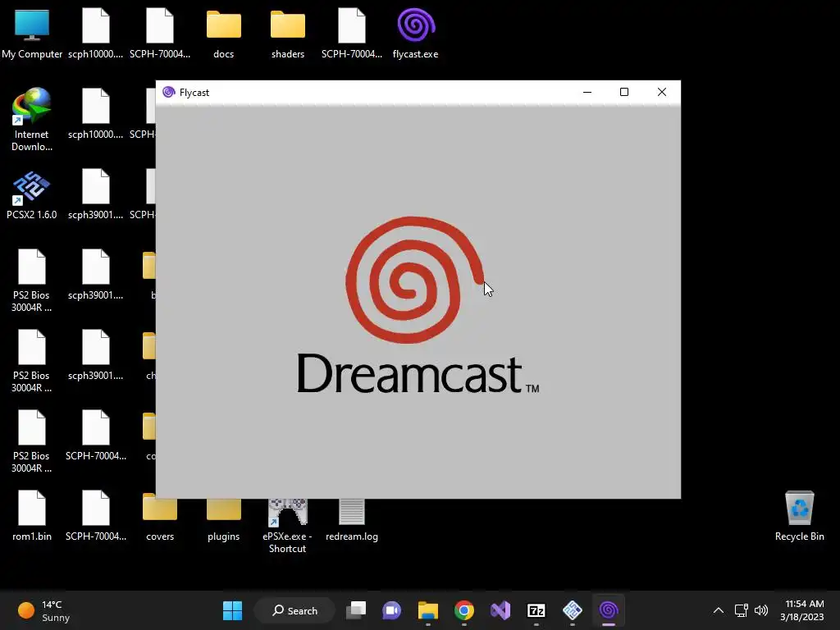This screenshot has height=630, width=840.
Task: Click the Flycast icon in the taskbar
Action: [609, 610]
